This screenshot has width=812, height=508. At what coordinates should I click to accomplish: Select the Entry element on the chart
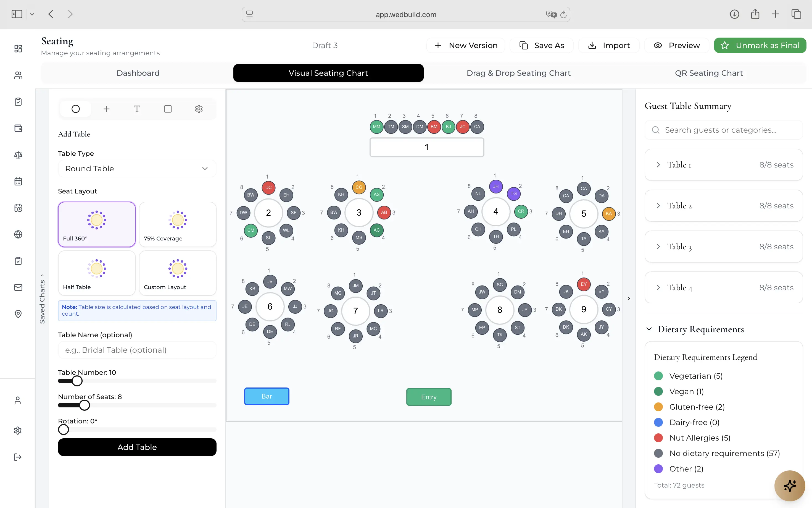coord(429,397)
